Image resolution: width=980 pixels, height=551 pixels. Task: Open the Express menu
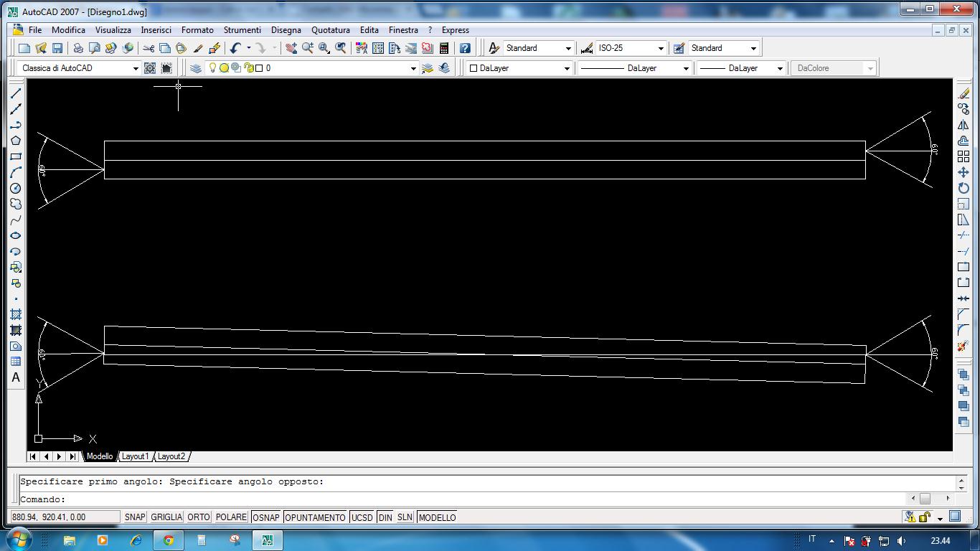coord(456,30)
